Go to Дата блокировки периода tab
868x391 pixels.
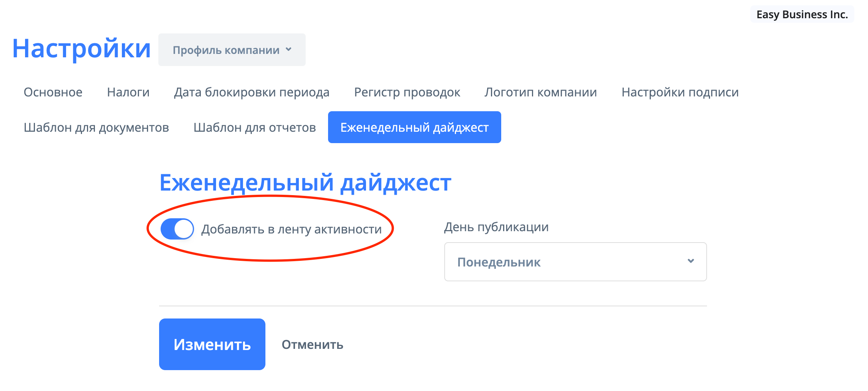(251, 92)
